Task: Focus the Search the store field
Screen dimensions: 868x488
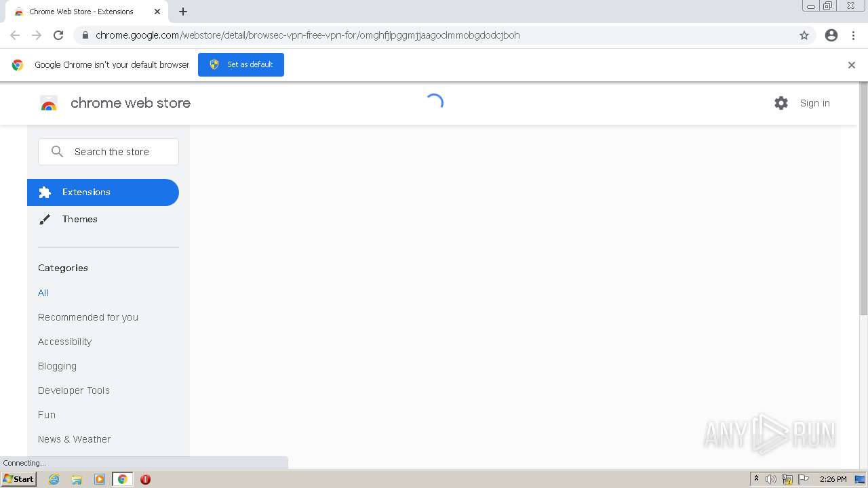Action: coord(108,152)
